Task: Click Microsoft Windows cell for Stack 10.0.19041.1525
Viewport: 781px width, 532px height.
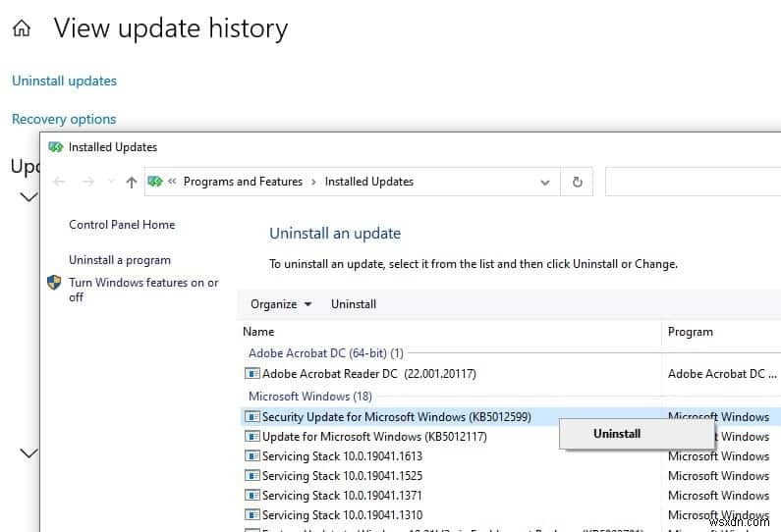Action: pos(718,476)
